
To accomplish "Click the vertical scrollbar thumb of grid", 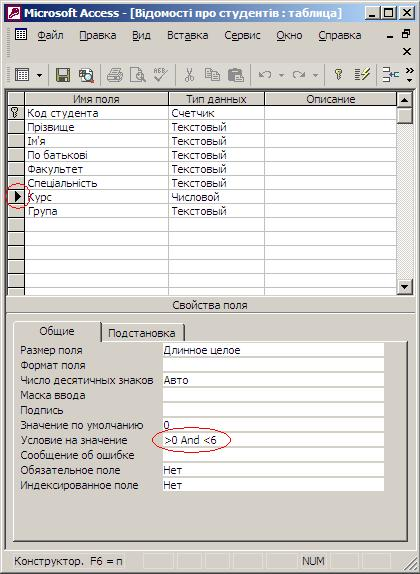I will tap(405, 116).
